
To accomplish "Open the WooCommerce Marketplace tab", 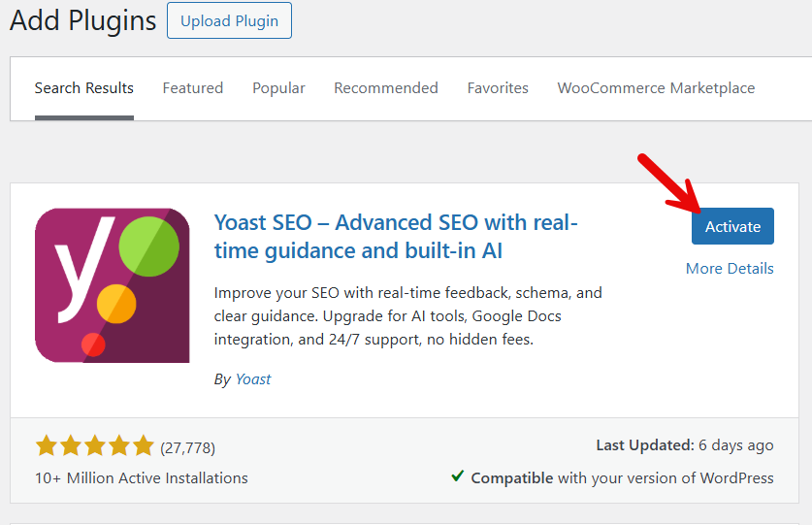I will coord(656,88).
